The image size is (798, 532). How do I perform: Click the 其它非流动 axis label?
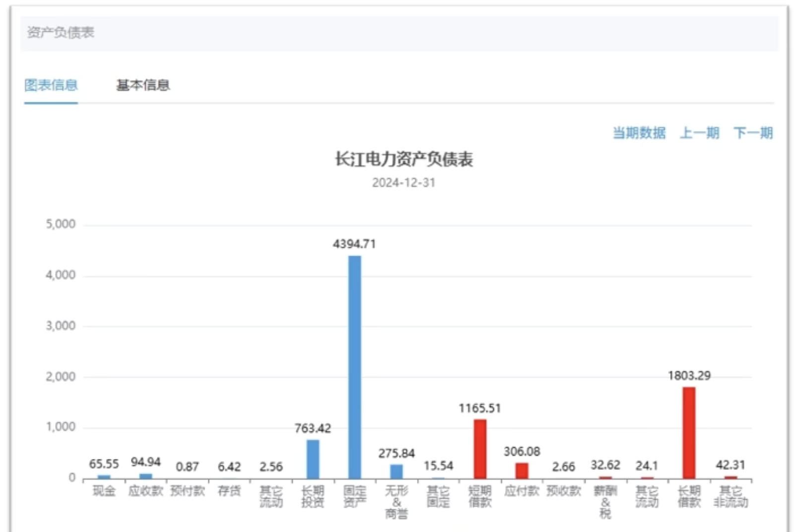731,497
